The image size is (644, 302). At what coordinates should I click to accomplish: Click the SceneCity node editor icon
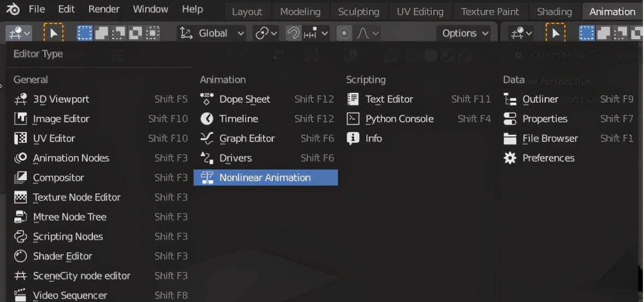pos(21,276)
